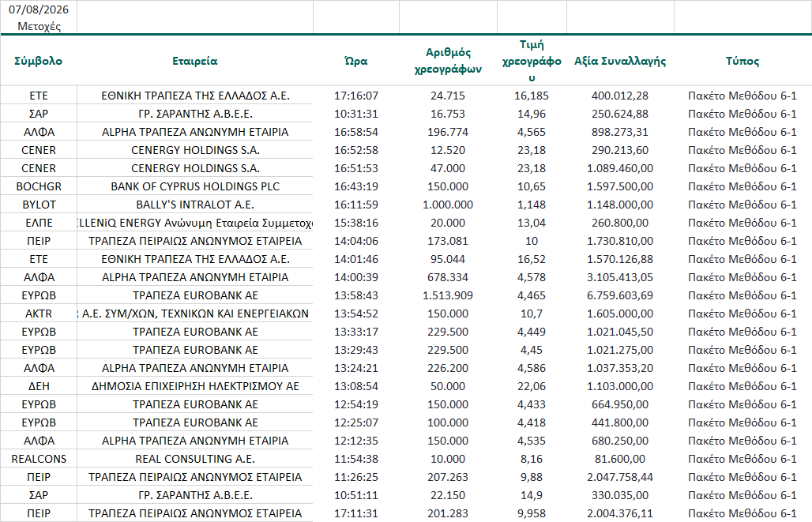
Task: Click the price cell 13,04
Action: coord(532,223)
